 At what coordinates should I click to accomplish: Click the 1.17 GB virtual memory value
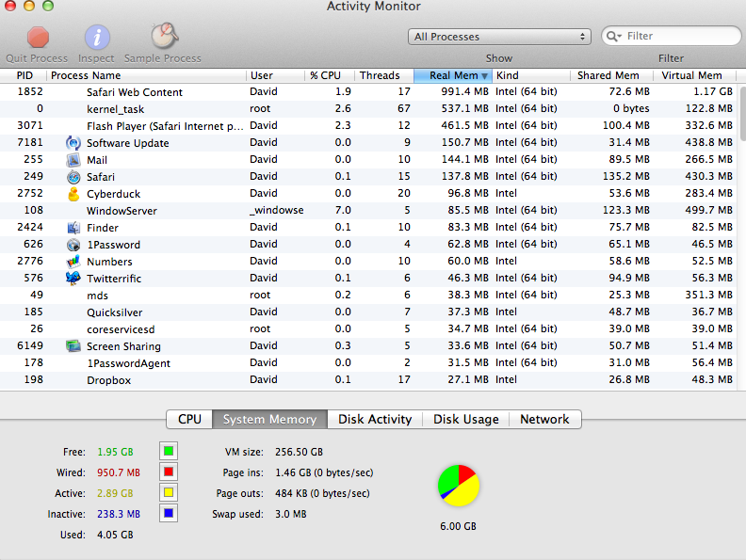pyautogui.click(x=713, y=91)
